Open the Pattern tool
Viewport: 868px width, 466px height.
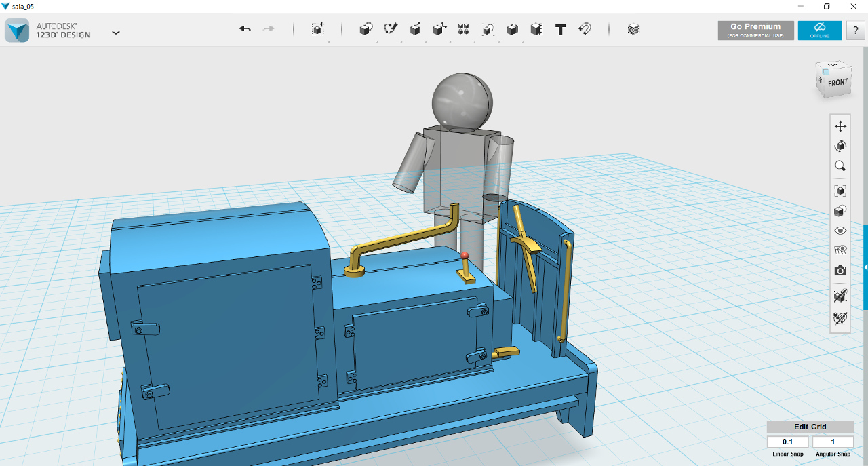464,29
